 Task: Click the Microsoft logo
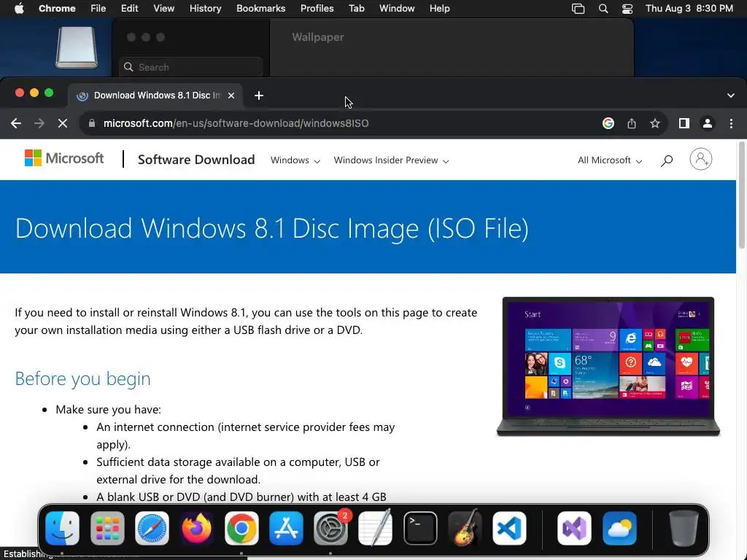coord(64,158)
